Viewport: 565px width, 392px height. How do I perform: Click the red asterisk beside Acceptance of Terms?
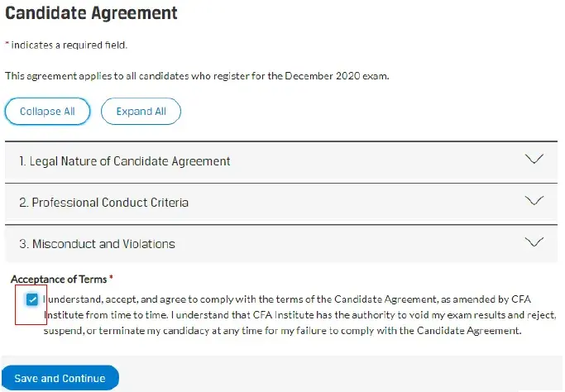click(111, 278)
